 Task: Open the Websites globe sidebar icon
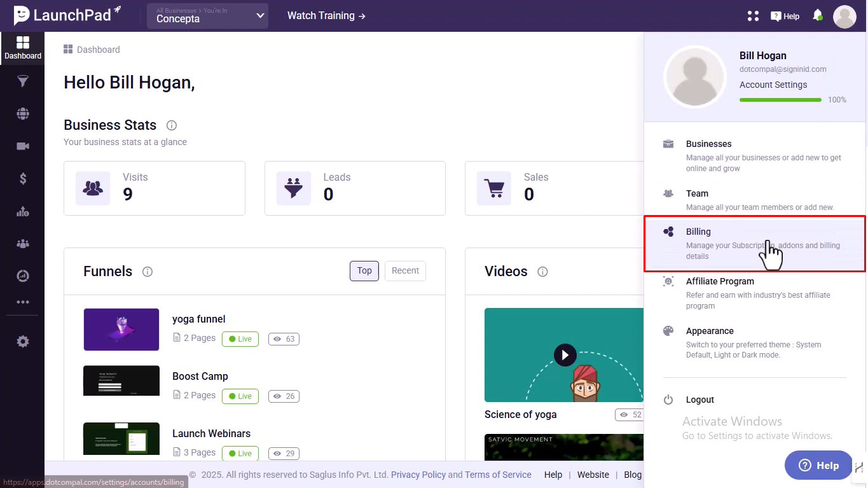[x=23, y=114]
